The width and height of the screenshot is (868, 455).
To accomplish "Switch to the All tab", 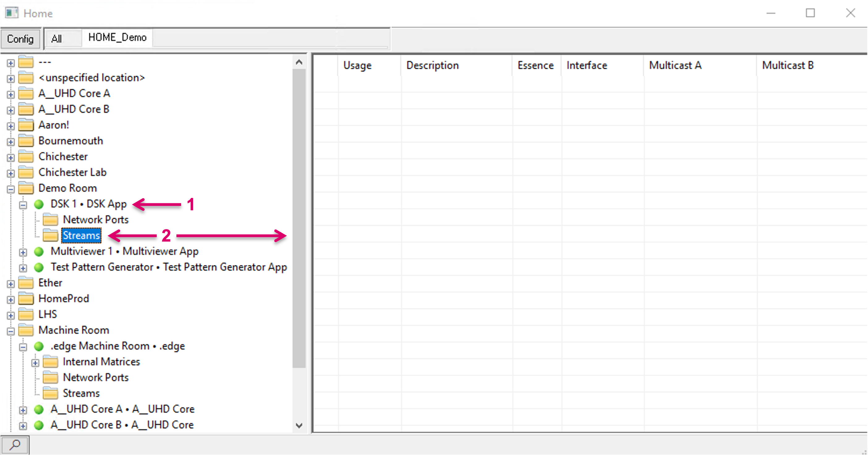I will [57, 38].
